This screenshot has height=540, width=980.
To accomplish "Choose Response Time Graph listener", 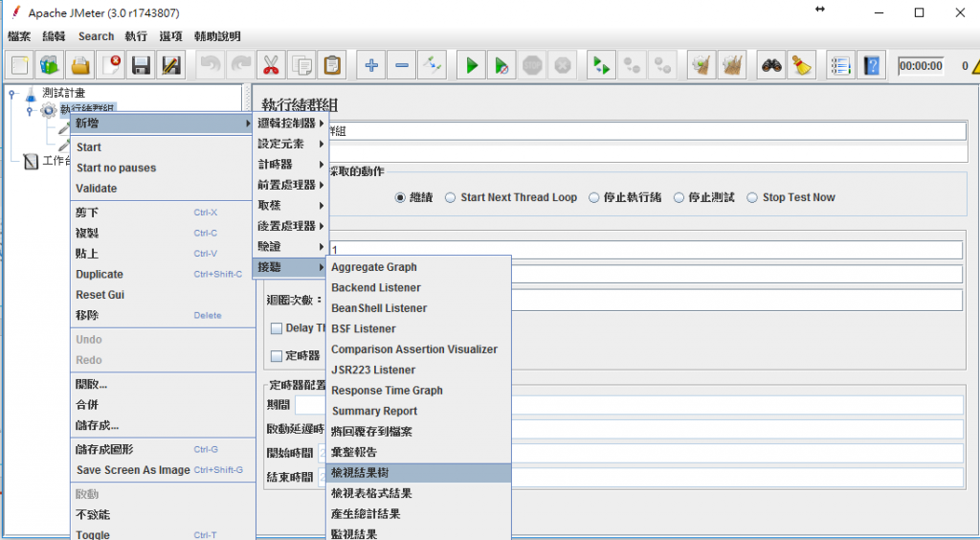I will pos(419,391).
